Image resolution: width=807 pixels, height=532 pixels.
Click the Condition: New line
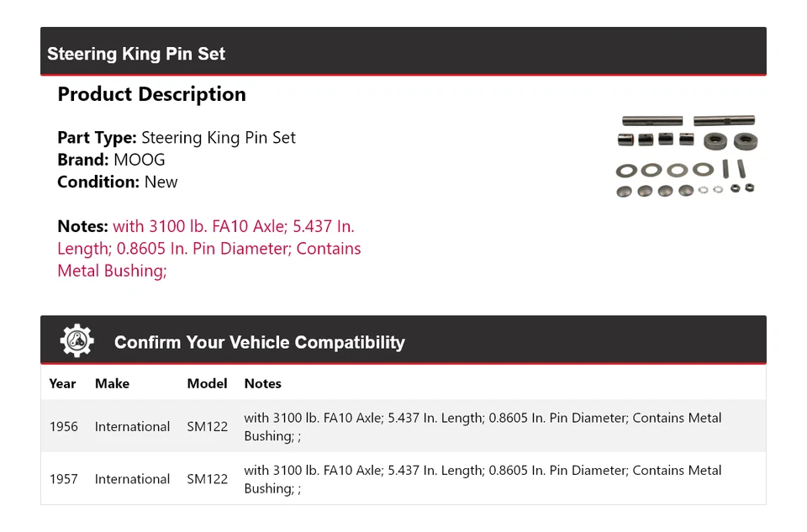(x=118, y=182)
